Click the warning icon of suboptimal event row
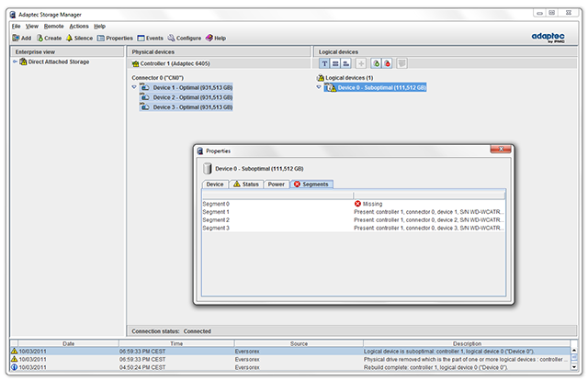The image size is (588, 380). (15, 352)
